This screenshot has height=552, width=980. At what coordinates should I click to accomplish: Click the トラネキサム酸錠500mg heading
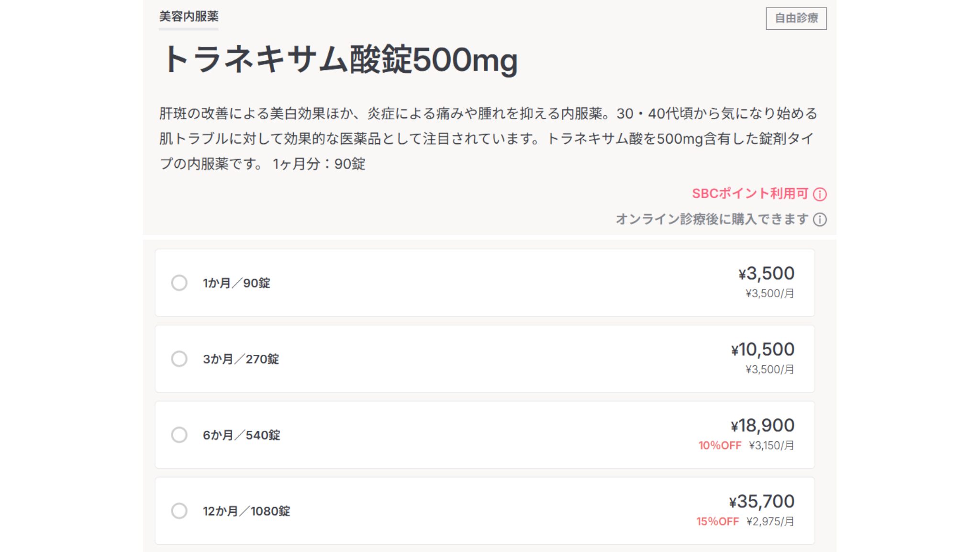[339, 60]
